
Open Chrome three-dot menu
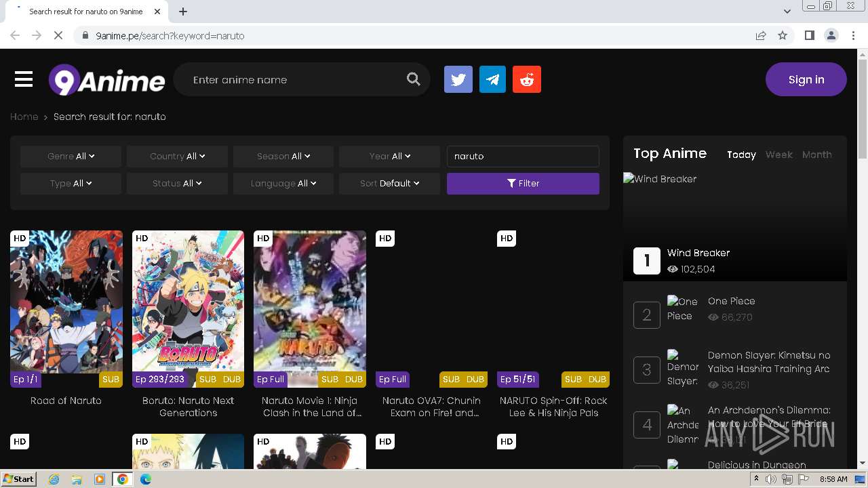[x=854, y=35]
